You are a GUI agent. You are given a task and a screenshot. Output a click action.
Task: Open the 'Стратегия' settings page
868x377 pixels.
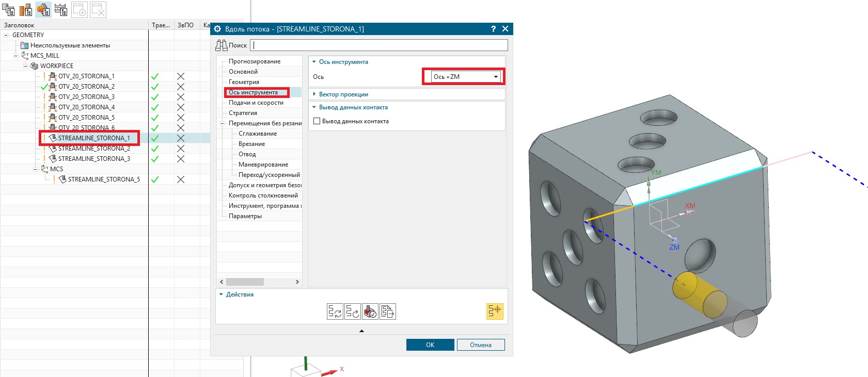(x=243, y=113)
